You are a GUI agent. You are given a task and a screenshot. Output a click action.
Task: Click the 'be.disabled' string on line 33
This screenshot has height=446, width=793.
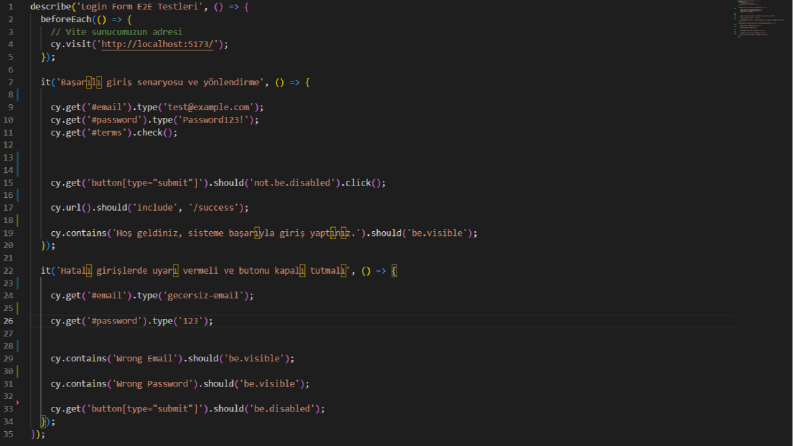tap(282, 408)
